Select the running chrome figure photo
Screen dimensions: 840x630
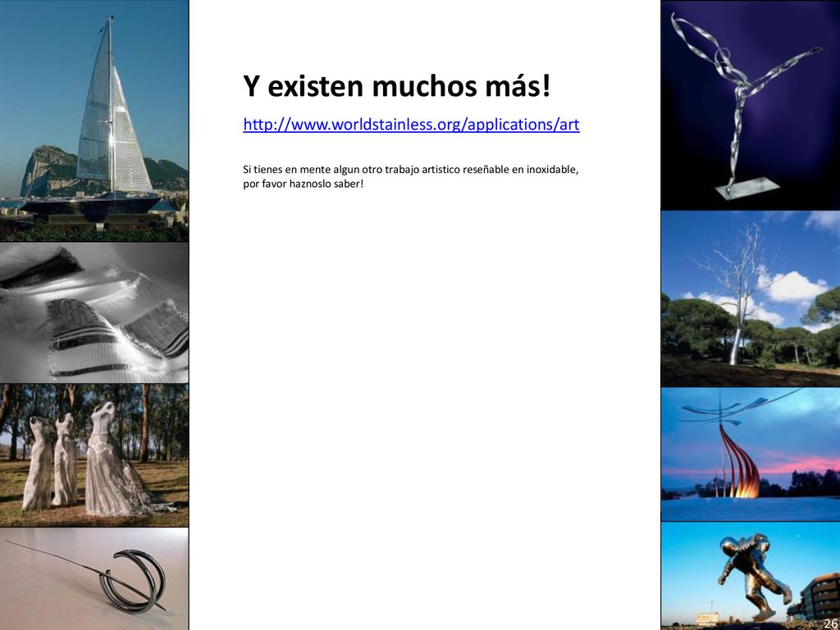[750, 576]
